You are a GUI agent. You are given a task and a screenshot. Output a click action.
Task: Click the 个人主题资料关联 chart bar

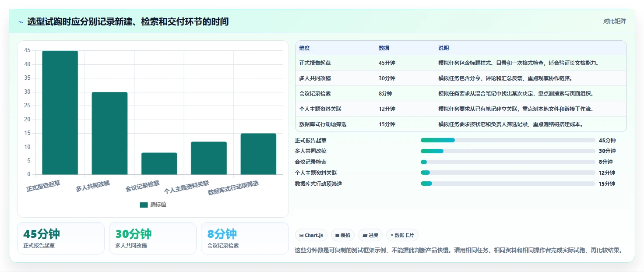[209, 158]
